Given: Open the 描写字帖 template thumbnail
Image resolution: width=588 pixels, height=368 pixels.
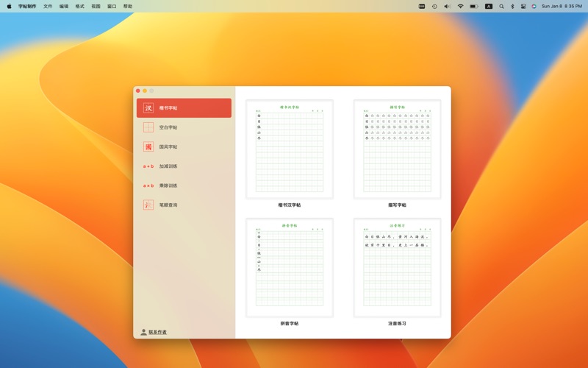Looking at the screenshot, I should (x=397, y=149).
